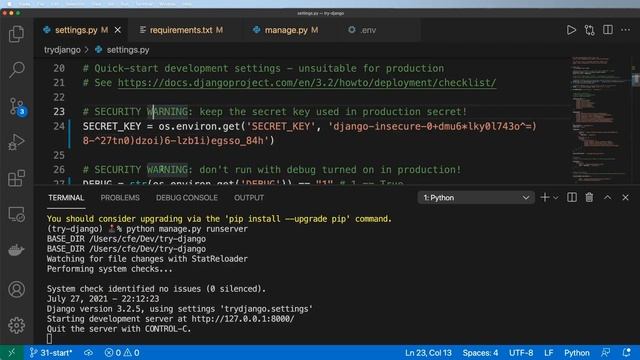Synchronize changes cloud icon in status bar
Viewport: 640px width, 360px height.
(x=88, y=353)
